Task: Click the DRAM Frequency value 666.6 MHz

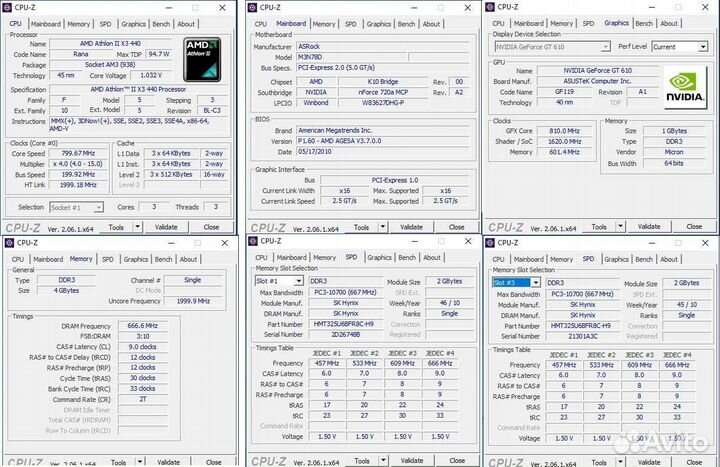Action: [142, 326]
